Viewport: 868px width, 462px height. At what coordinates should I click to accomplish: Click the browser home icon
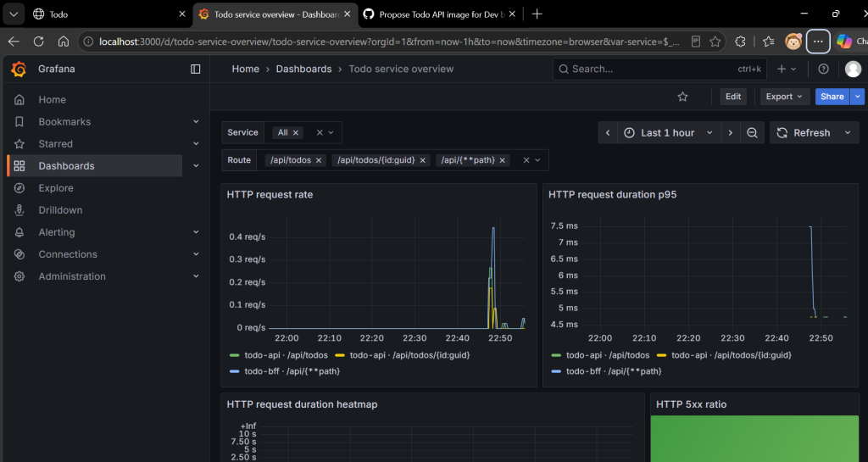coord(63,42)
